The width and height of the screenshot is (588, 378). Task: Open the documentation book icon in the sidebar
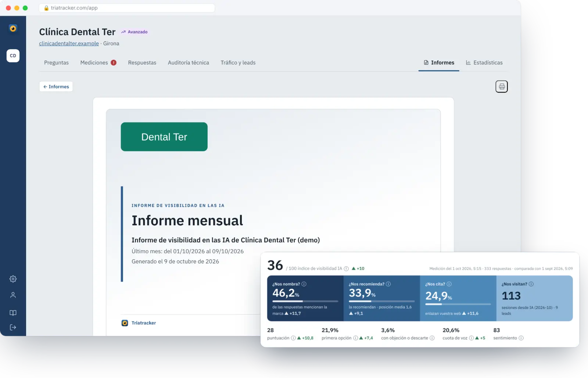(13, 313)
